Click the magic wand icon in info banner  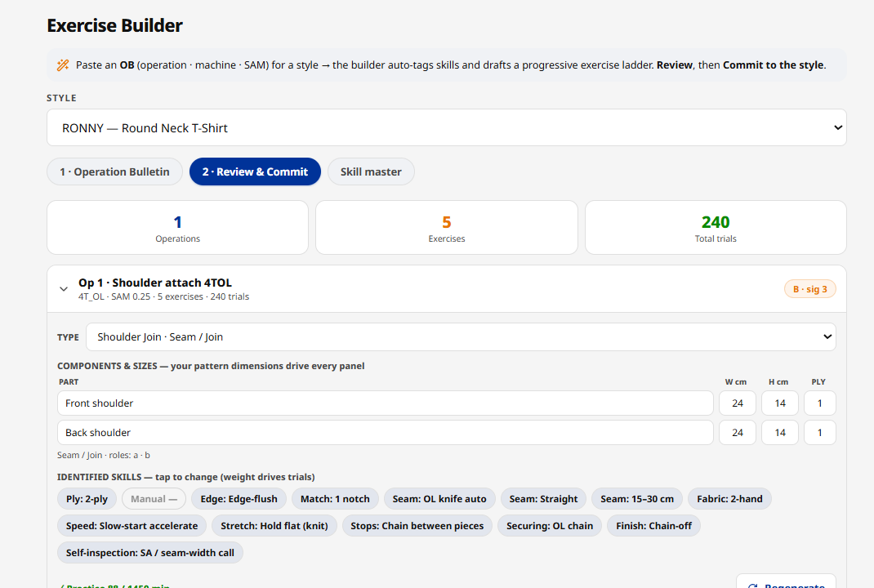pos(63,65)
